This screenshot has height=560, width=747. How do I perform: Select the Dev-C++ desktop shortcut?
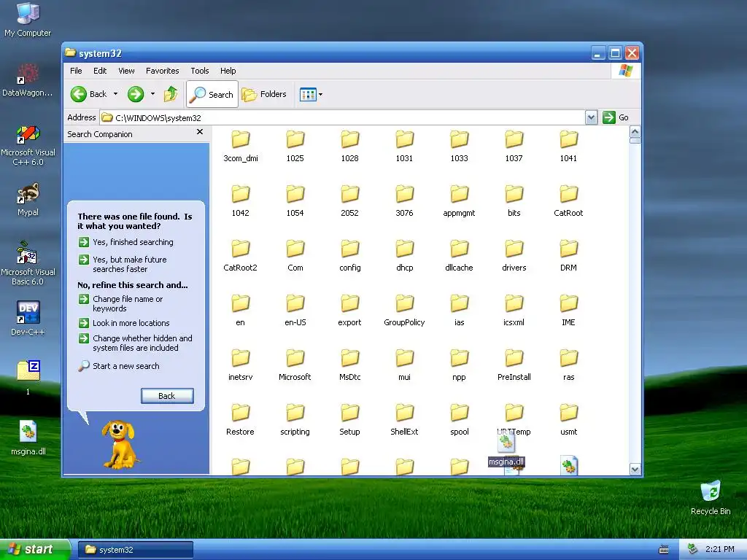[x=28, y=318]
